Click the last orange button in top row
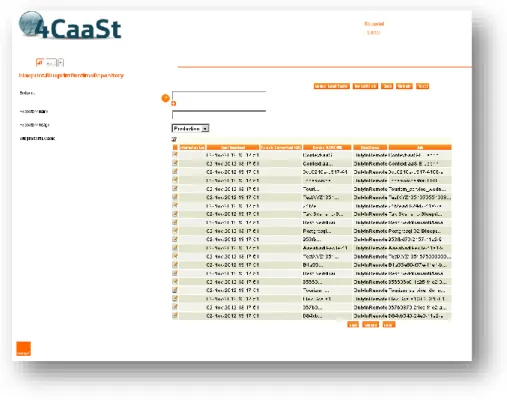Viewport: 507px width, 400px height. 422,86
